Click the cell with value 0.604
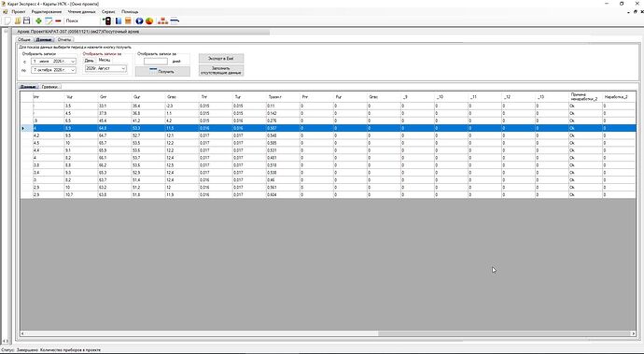The height and width of the screenshot is (354, 644). pos(283,195)
